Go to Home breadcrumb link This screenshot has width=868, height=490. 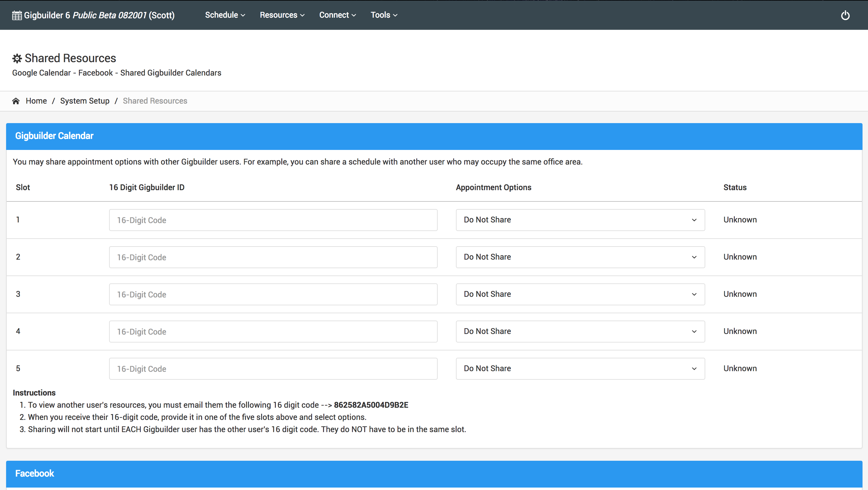pyautogui.click(x=36, y=101)
